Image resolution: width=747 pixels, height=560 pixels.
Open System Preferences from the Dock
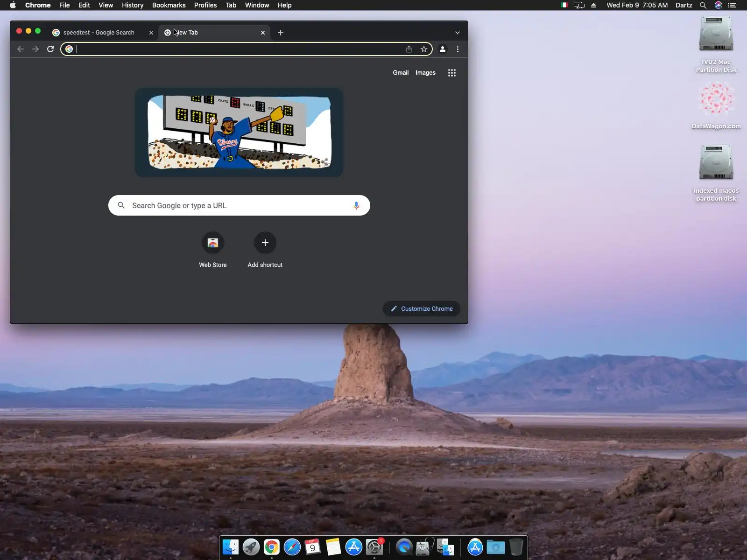click(374, 547)
